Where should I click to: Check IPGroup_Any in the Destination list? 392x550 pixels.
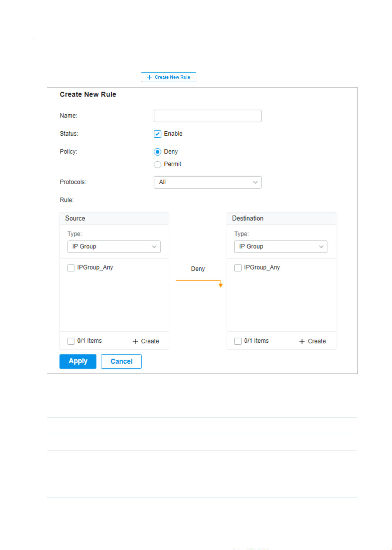point(238,268)
